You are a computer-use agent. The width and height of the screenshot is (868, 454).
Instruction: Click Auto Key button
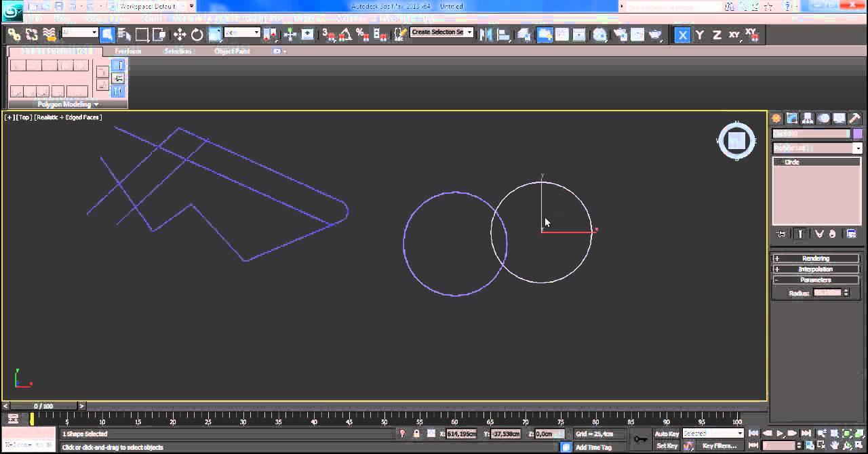tap(667, 434)
